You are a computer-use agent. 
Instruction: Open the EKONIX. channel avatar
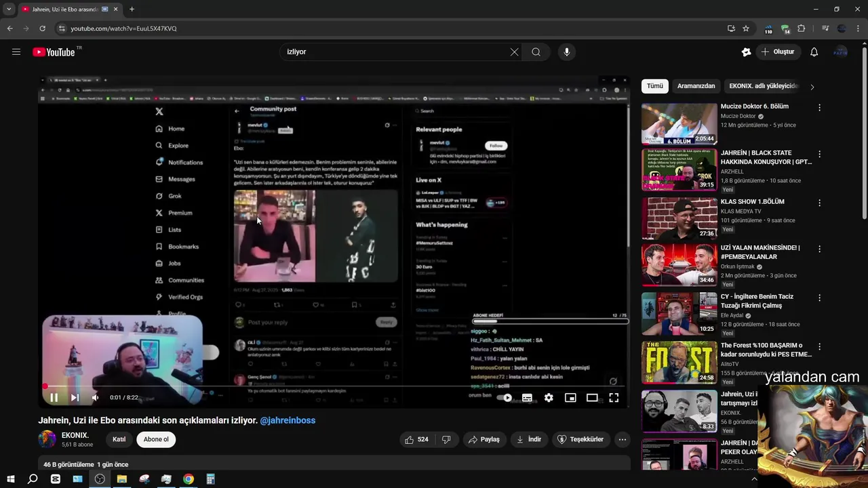pos(47,439)
